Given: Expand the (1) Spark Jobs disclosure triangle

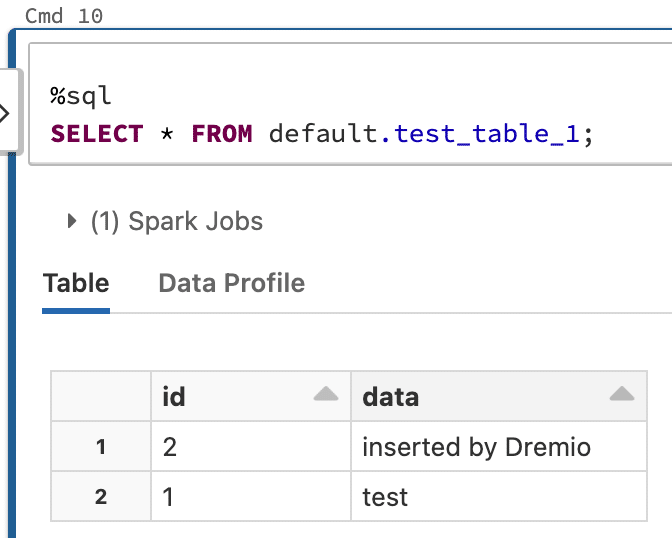Looking at the screenshot, I should click(72, 221).
